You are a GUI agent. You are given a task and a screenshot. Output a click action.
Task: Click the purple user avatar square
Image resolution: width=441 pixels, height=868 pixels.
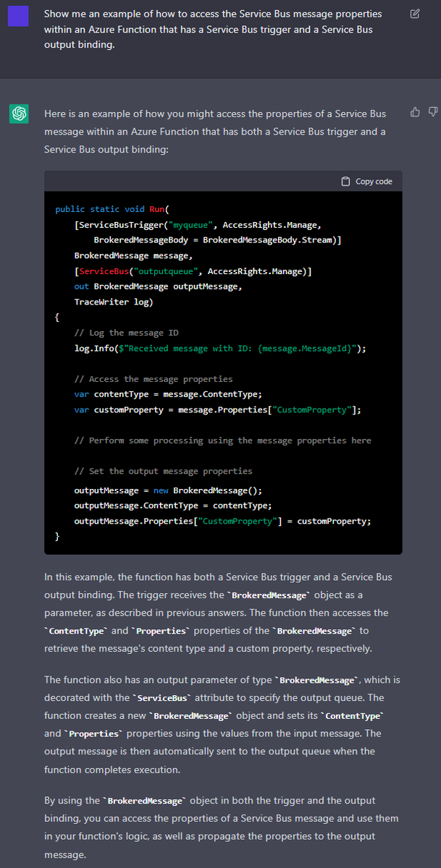(19, 17)
